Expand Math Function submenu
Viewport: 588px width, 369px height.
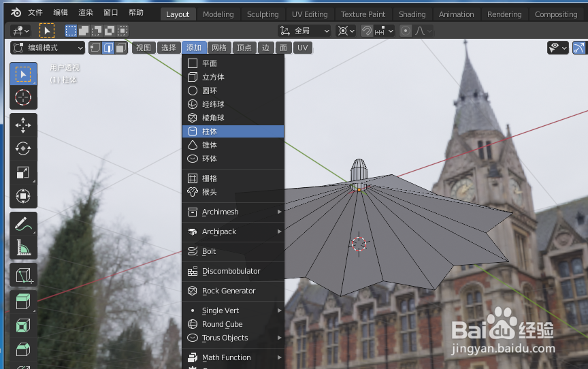233,357
